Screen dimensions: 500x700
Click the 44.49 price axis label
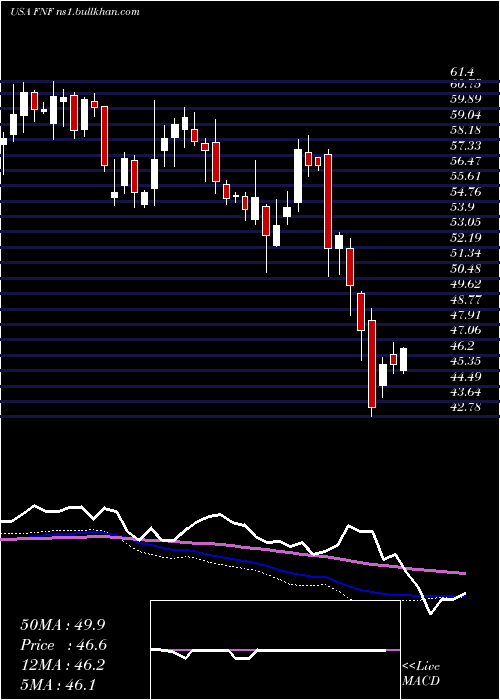pyautogui.click(x=466, y=377)
